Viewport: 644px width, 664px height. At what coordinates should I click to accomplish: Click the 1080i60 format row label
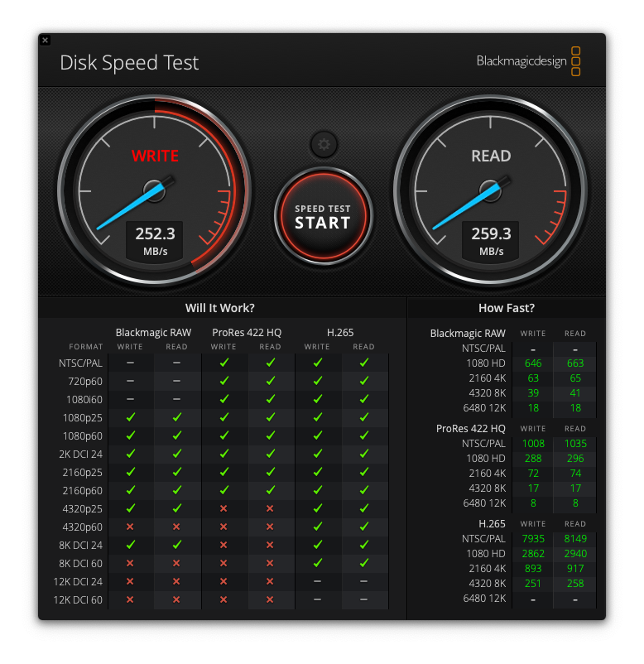84,400
